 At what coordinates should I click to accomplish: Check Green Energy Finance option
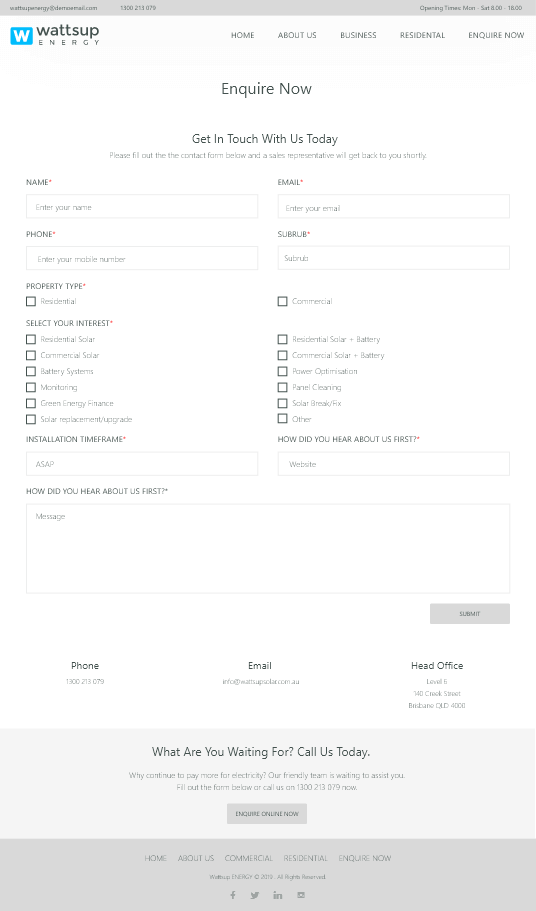point(31,403)
